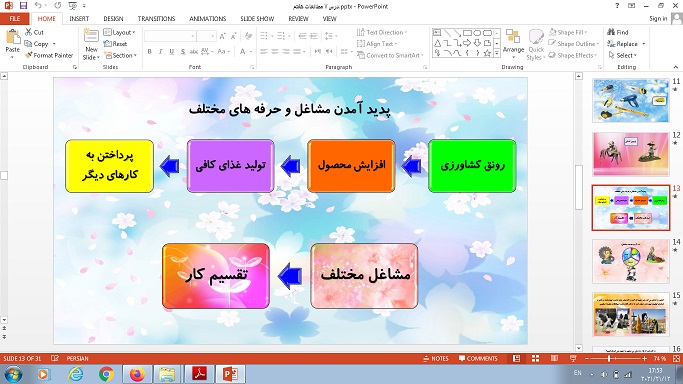Select slide 11 thumbnail
Image resolution: width=683 pixels, height=384 pixels.
pos(631,100)
